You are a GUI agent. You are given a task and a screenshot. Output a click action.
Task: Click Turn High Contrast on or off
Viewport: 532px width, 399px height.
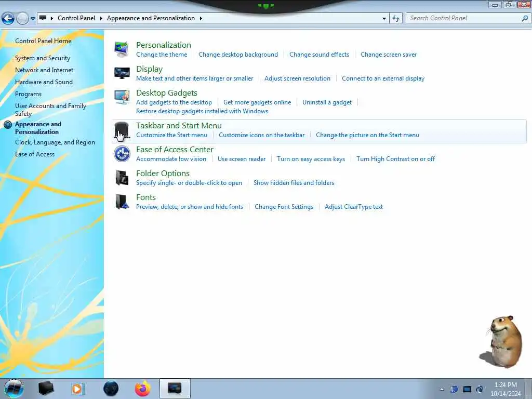point(395,159)
